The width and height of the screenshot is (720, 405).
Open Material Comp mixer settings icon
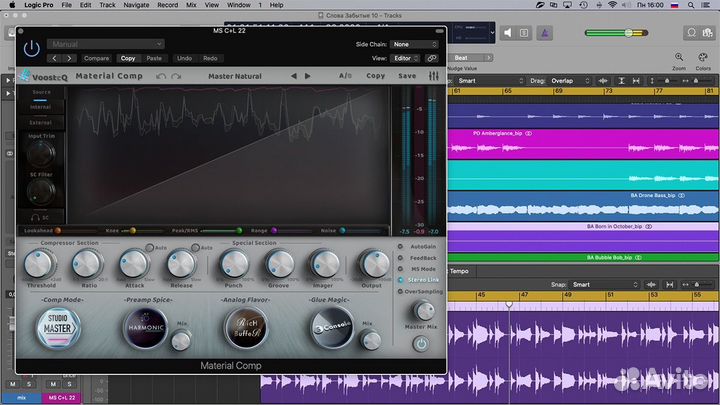tap(432, 75)
